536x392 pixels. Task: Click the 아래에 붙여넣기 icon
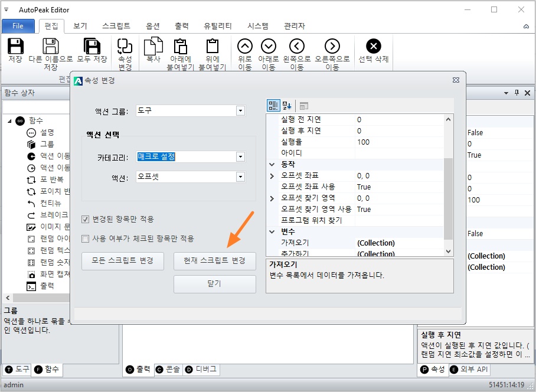pos(181,46)
